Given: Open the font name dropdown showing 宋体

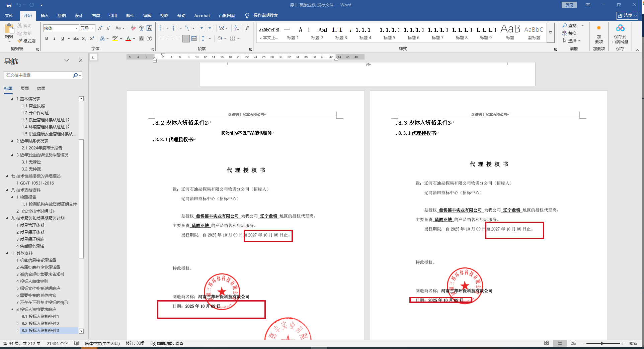Looking at the screenshot, I should pyautogui.click(x=76, y=28).
